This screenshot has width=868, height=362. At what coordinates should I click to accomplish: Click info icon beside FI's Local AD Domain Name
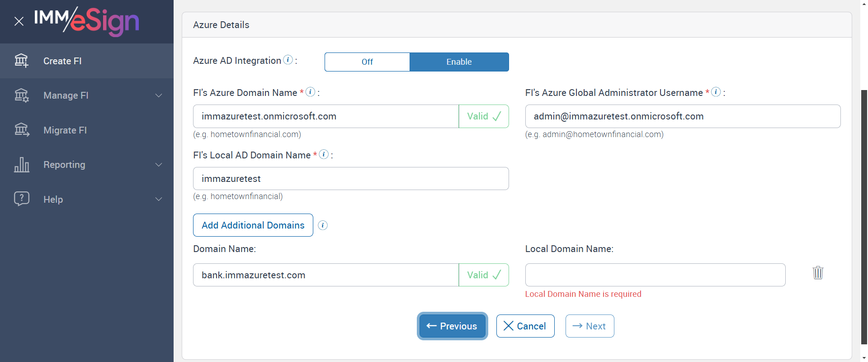[x=324, y=154]
